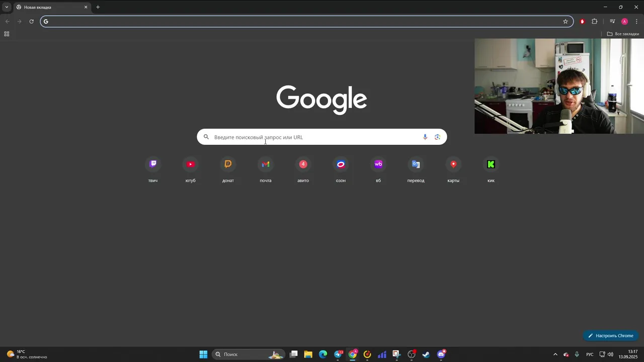644x362 pixels.
Task: Open the озон shortcut tile
Action: (x=341, y=169)
